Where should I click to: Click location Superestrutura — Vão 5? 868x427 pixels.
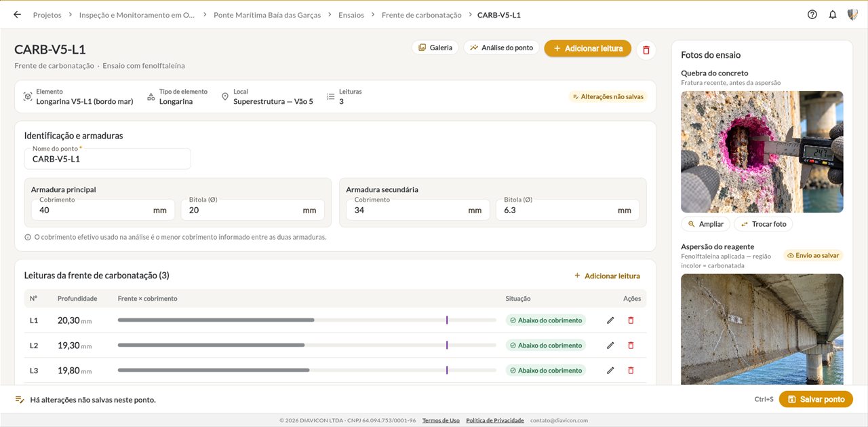point(273,101)
